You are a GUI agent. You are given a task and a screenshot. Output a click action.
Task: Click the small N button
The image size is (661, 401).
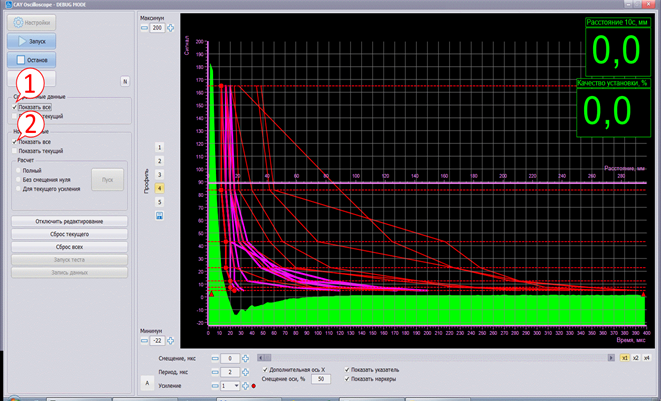click(125, 81)
